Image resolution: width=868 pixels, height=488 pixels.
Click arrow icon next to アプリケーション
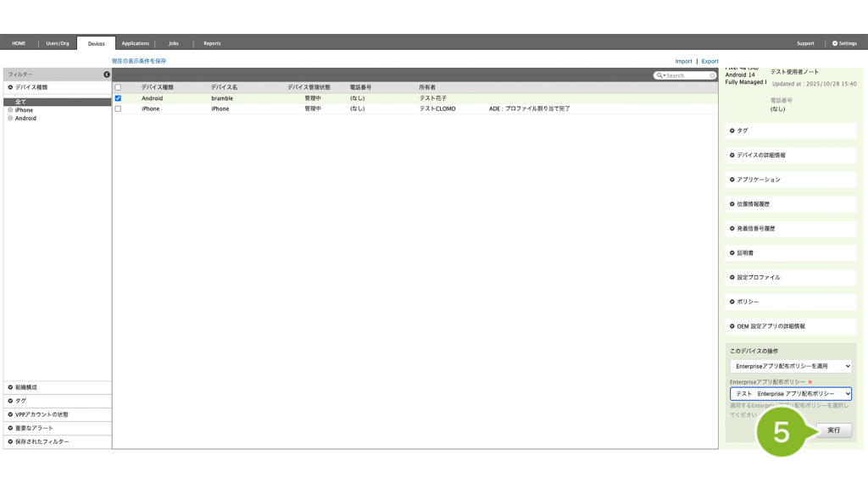[x=732, y=180]
